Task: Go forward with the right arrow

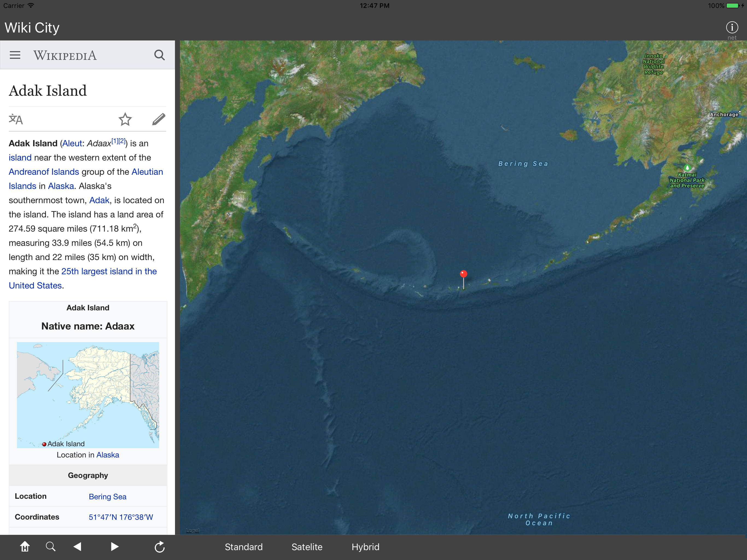Action: (x=115, y=547)
